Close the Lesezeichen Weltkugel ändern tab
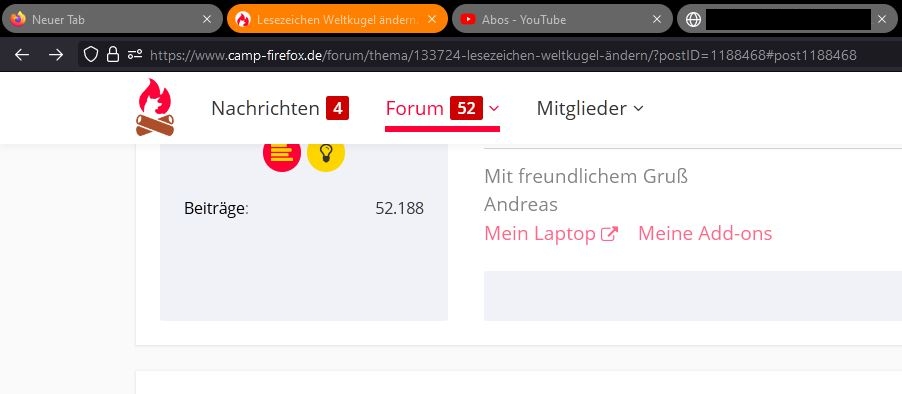 [432, 19]
